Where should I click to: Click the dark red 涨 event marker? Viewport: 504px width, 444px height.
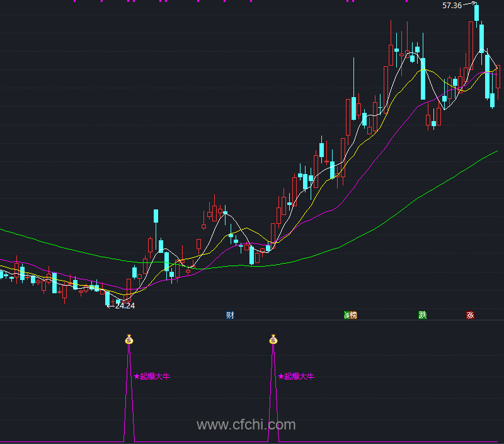click(470, 315)
